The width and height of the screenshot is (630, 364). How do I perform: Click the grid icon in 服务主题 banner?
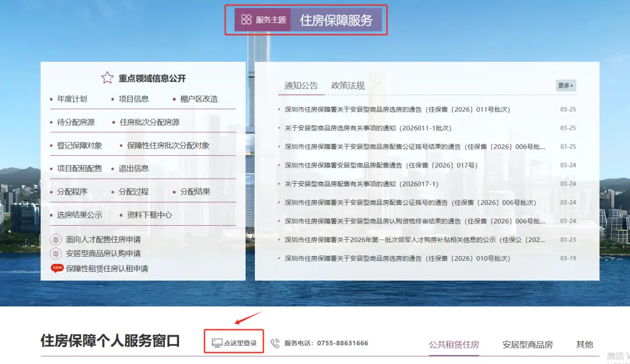pos(246,19)
